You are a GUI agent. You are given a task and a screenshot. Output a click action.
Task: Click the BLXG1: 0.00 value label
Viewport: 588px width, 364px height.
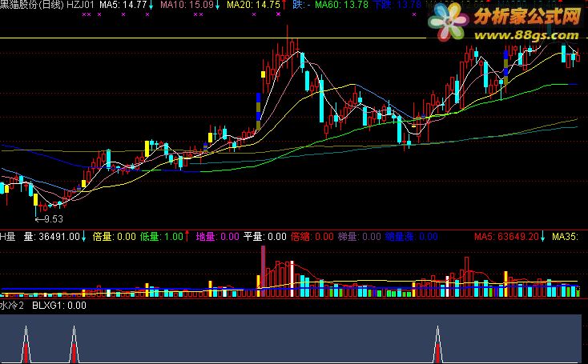(x=59, y=306)
